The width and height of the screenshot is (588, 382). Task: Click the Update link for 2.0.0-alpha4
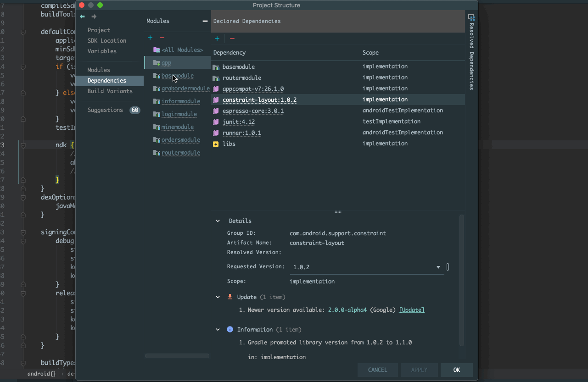411,310
